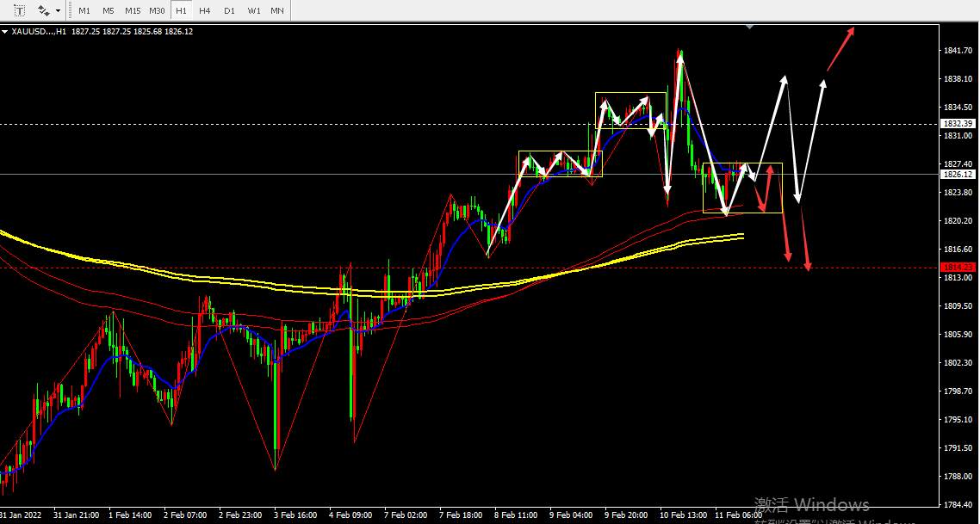Click the 4 Feb 09:00 time label
This screenshot has width=980, height=524.
pos(350,515)
